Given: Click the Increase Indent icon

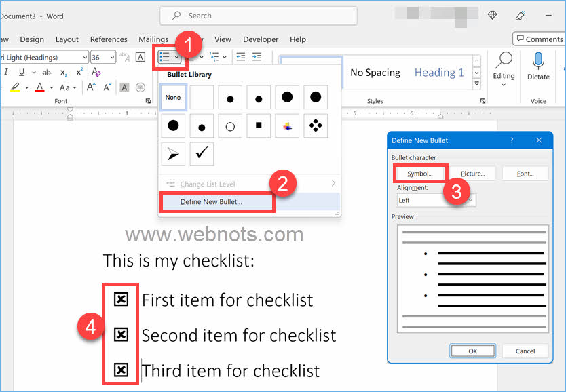Looking at the screenshot, I should coord(257,57).
